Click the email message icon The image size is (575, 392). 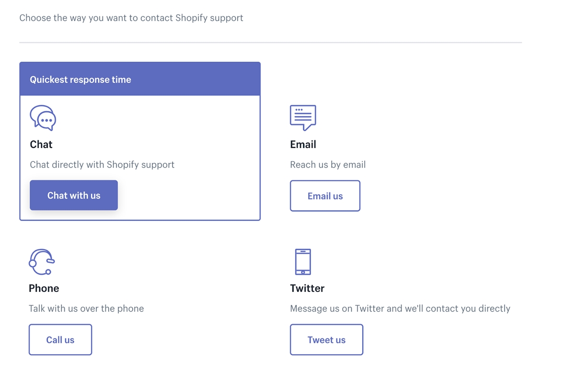point(303,118)
